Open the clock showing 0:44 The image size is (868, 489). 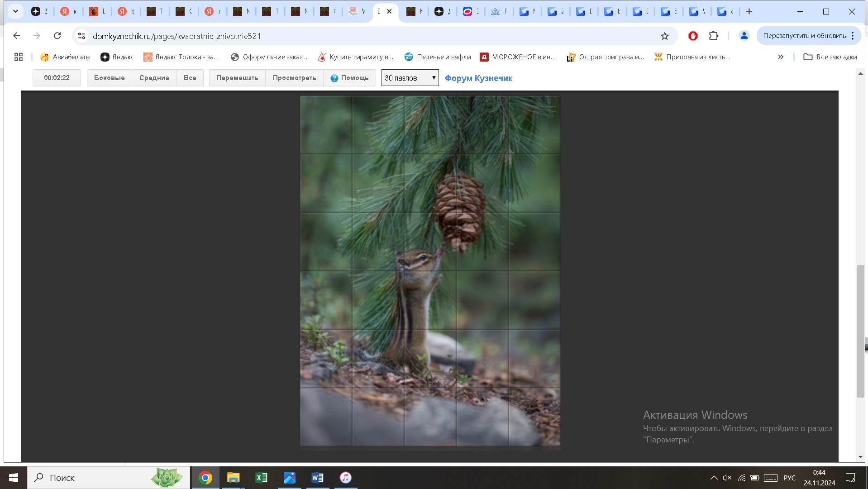pos(819,478)
